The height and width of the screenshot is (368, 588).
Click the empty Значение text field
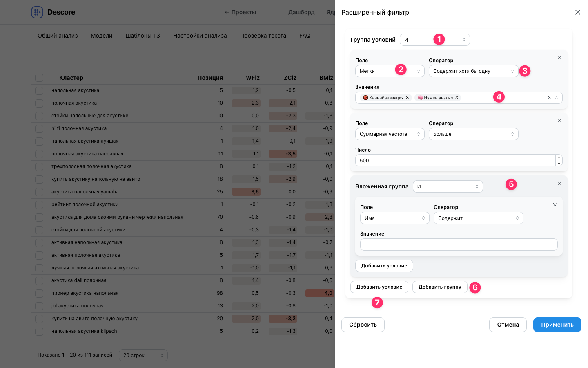(x=459, y=245)
